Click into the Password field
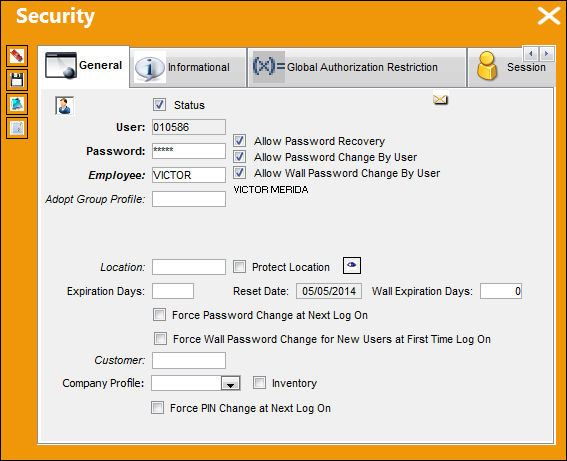The height and width of the screenshot is (461, 567). point(189,151)
